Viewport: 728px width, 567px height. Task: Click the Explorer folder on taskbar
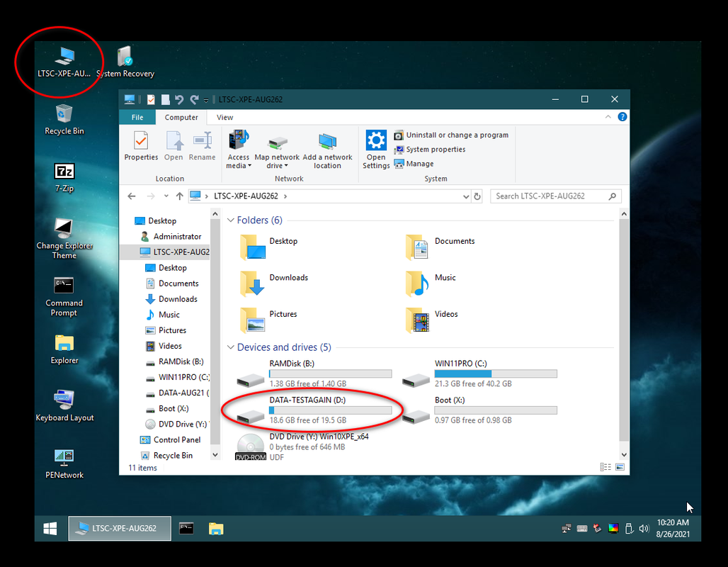pos(216,529)
